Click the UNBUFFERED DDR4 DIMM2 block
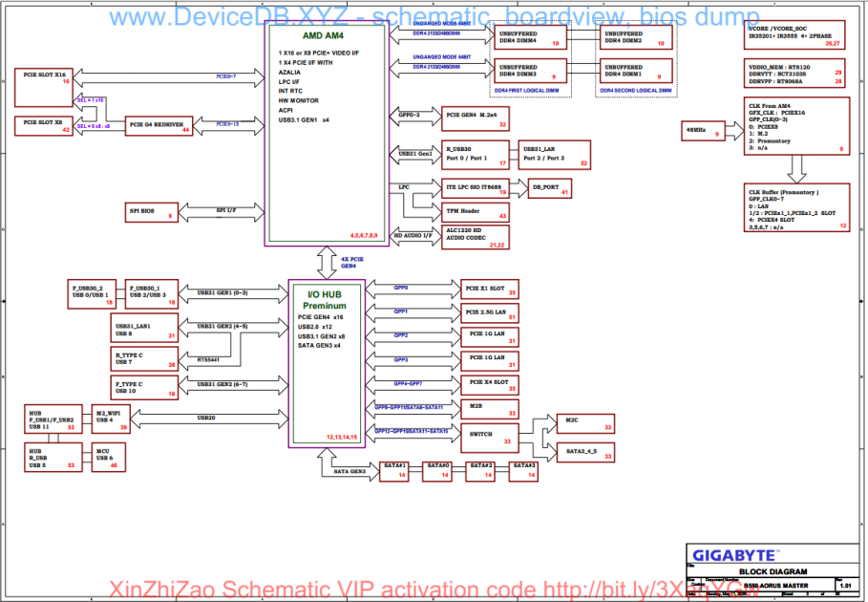 (x=636, y=37)
